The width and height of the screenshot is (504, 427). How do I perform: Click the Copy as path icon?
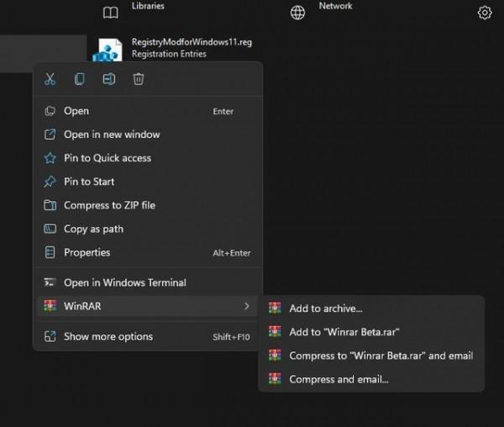click(50, 229)
